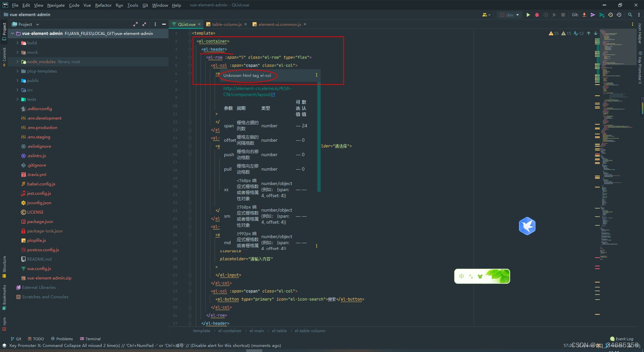The height and width of the screenshot is (352, 644).
Task: Click Git Update Project arrow icon
Action: pyautogui.click(x=584, y=15)
